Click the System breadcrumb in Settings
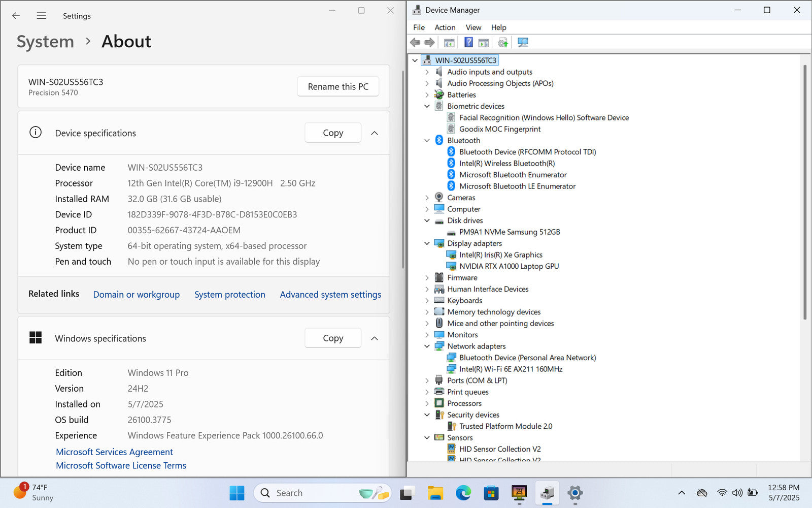The image size is (812, 508). click(x=45, y=42)
